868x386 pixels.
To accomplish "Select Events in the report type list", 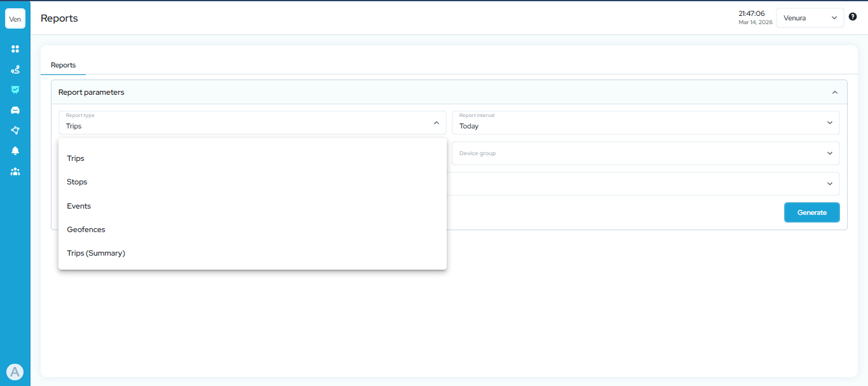I will coord(79,206).
